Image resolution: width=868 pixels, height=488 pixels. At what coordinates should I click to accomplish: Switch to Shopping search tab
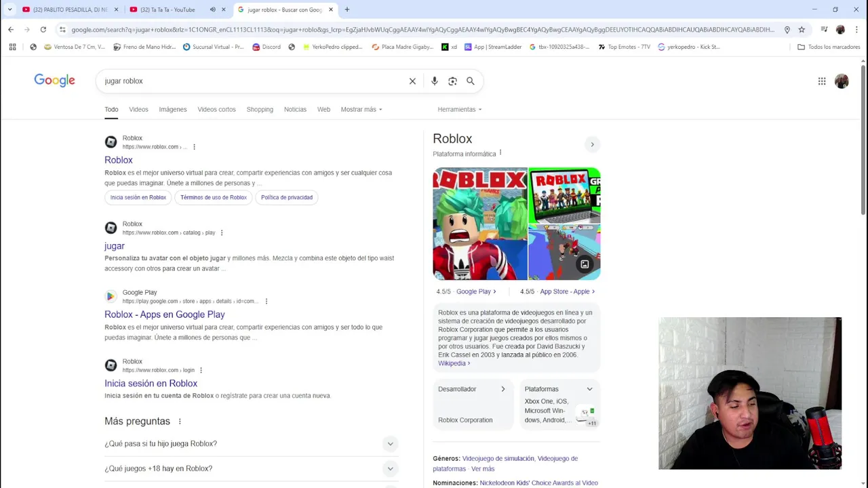pyautogui.click(x=260, y=109)
